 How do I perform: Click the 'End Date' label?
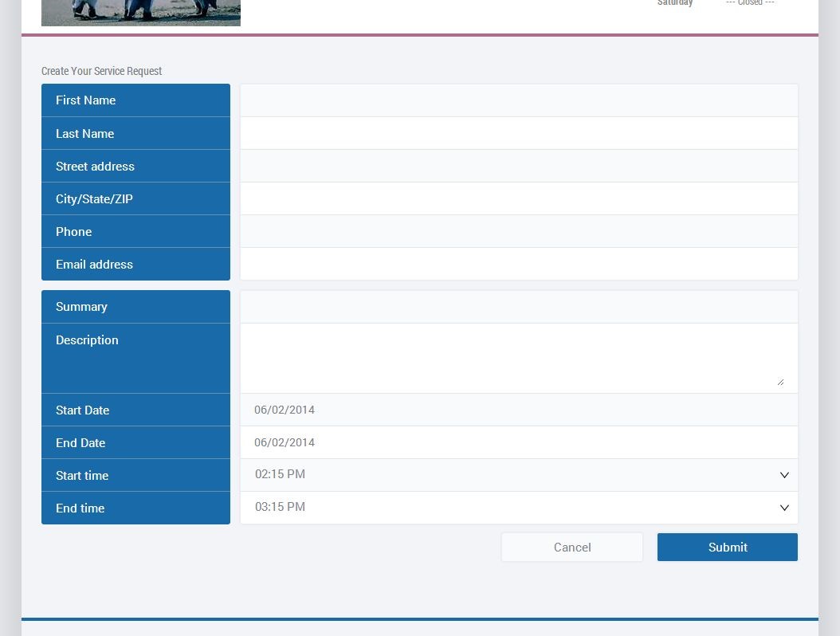[x=80, y=442]
